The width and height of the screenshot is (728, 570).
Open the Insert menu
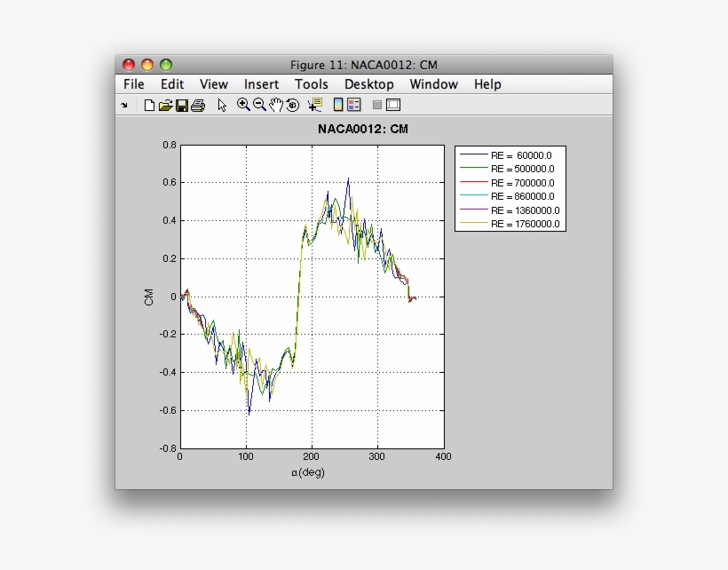coord(261,84)
